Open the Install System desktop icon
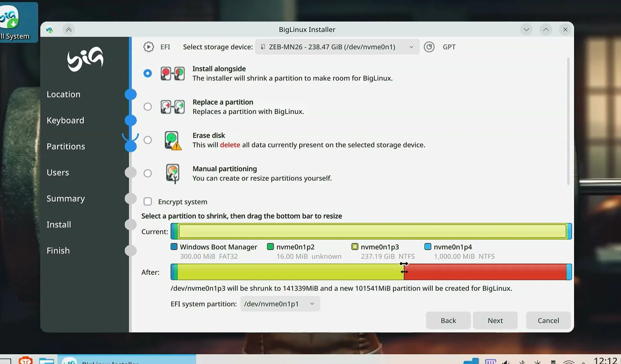The width and height of the screenshot is (621, 364). click(15, 22)
